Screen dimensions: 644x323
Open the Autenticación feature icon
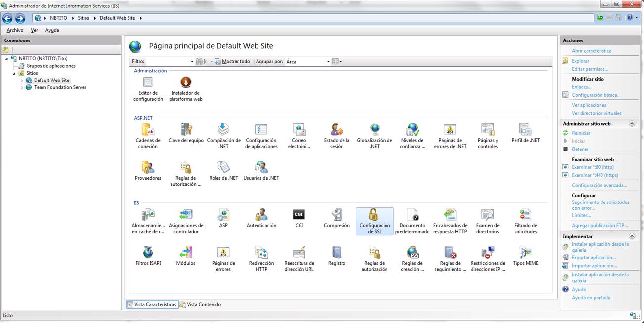click(261, 215)
